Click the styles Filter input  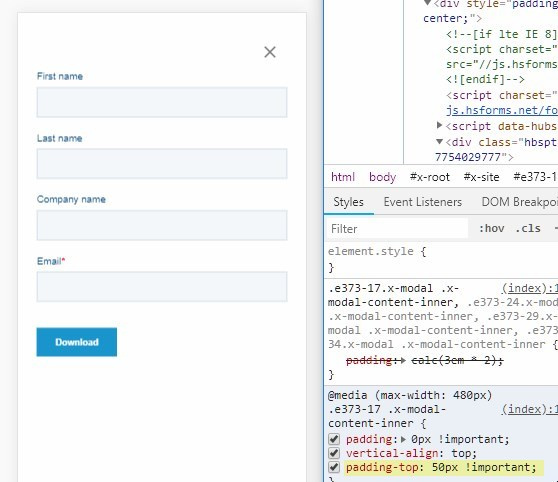point(397,229)
